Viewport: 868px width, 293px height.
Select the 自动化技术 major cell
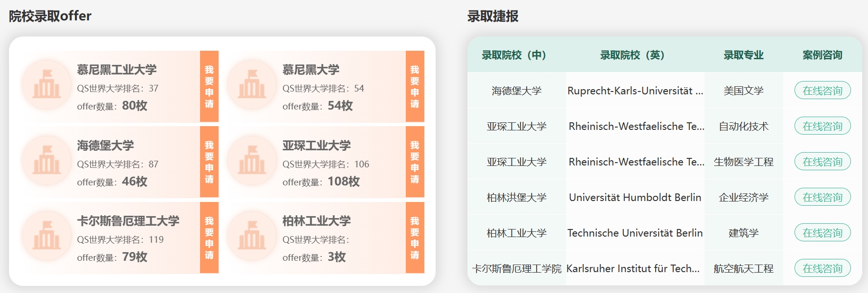744,126
